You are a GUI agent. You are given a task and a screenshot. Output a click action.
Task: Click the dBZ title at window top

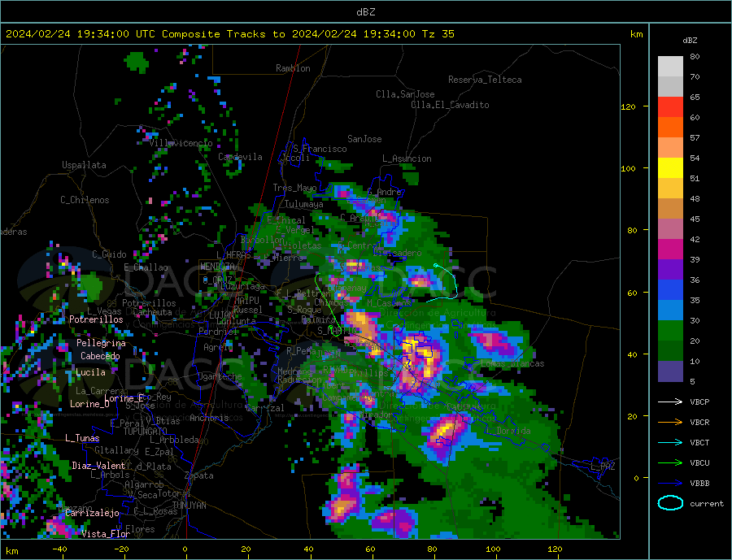pyautogui.click(x=365, y=12)
